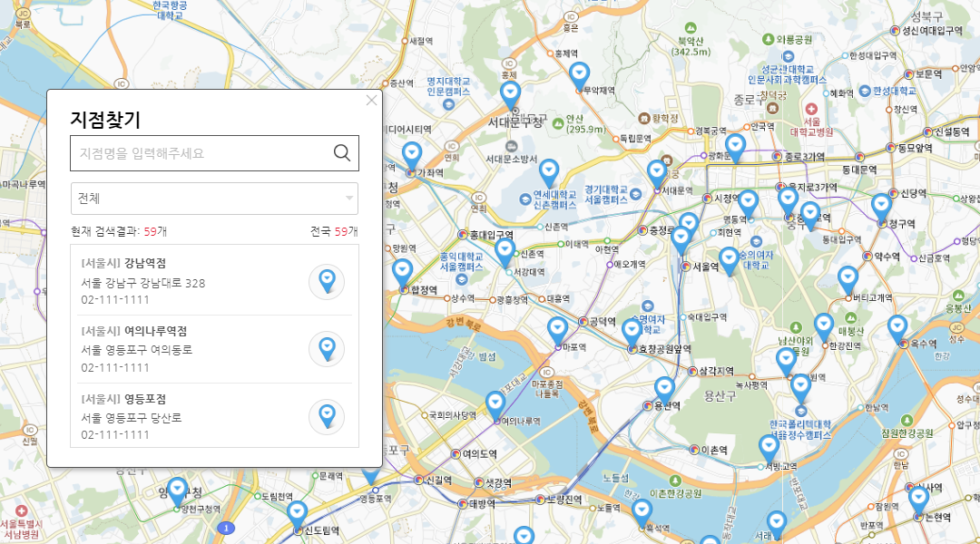Click the 여의도역 station label on map
This screenshot has width=980, height=544.
(x=479, y=454)
